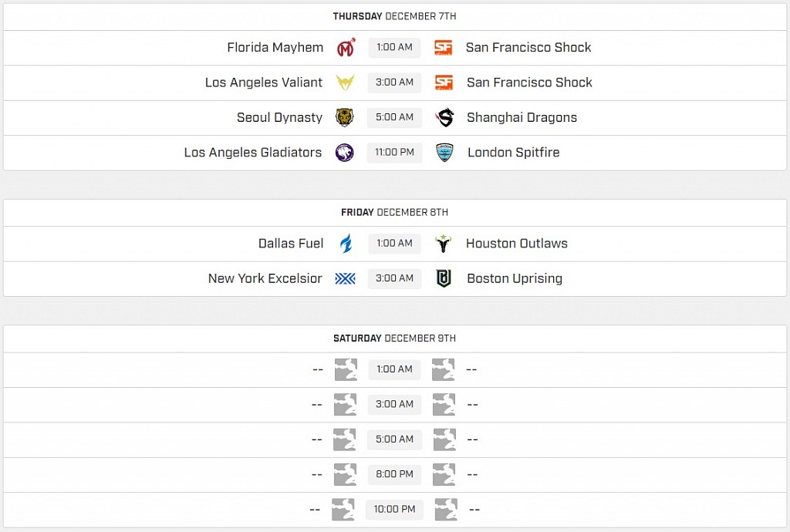
Task: Click the THURSDAY December 7th header
Action: (x=394, y=15)
